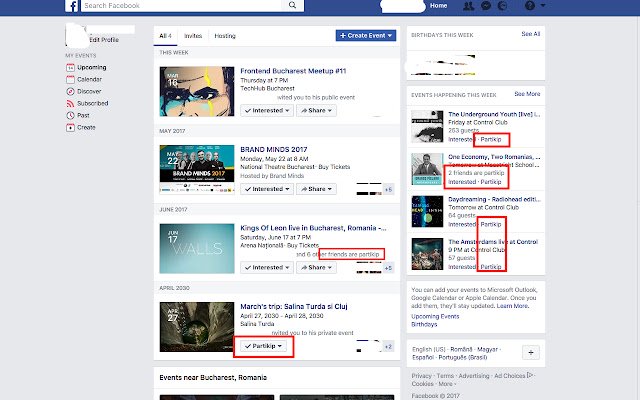
Task: Switch language to Română
Action: (461, 349)
